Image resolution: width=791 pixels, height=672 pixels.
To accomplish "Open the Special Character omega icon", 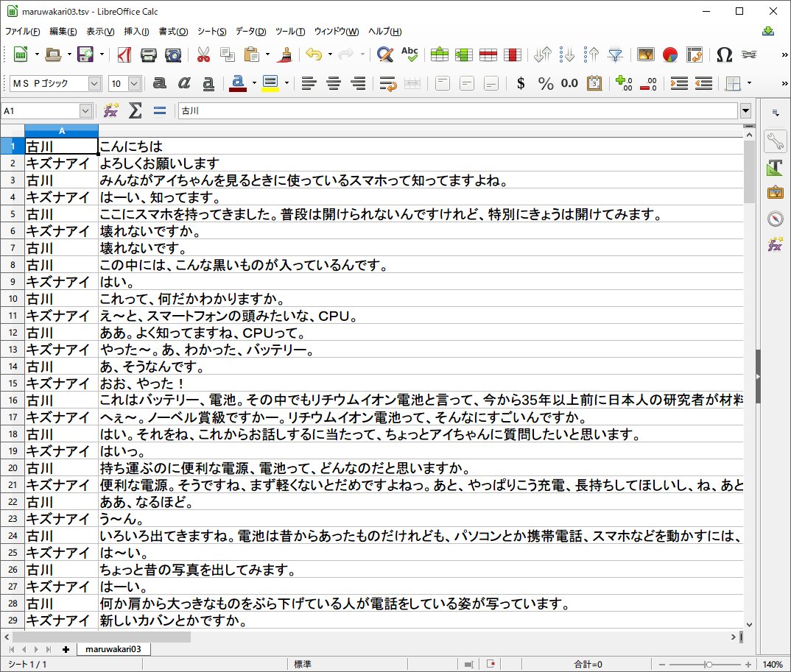I will [x=725, y=54].
